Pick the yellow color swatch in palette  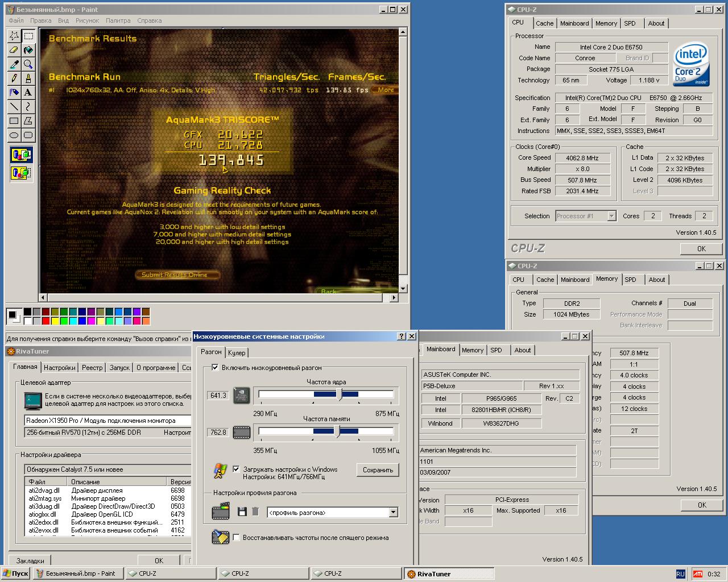click(55, 321)
